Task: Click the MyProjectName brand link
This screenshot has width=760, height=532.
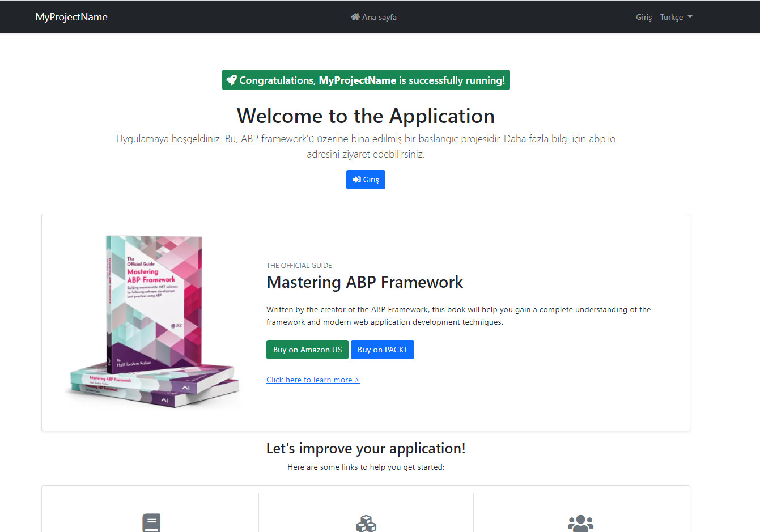Action: point(71,16)
